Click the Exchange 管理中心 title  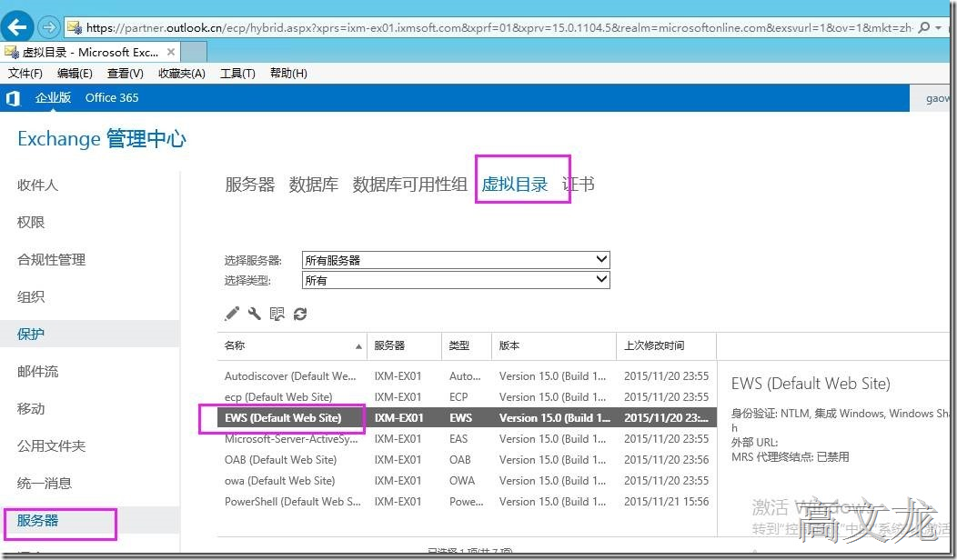coord(101,138)
